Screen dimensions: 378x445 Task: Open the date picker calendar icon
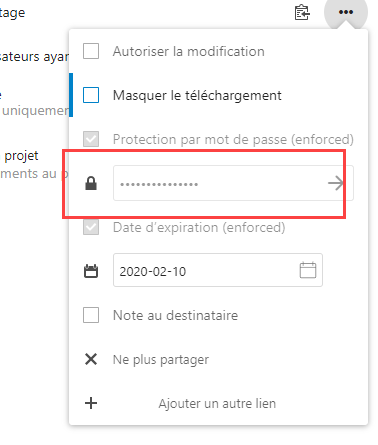308,270
